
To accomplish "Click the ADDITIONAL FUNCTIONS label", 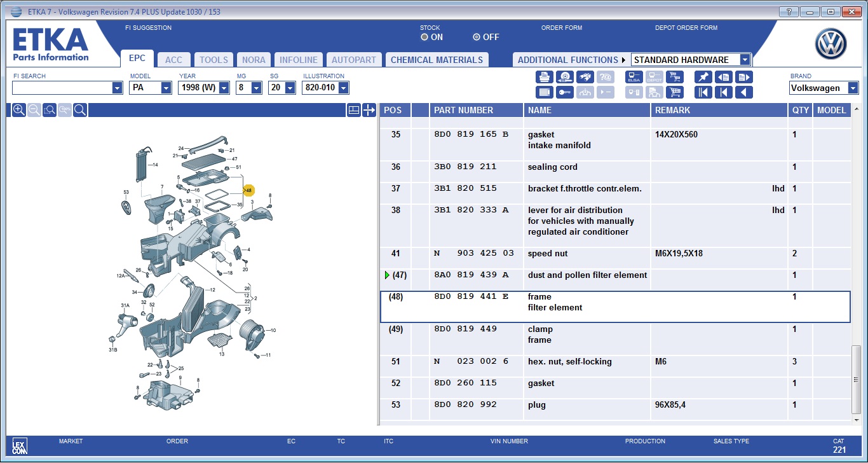I will pyautogui.click(x=567, y=60).
